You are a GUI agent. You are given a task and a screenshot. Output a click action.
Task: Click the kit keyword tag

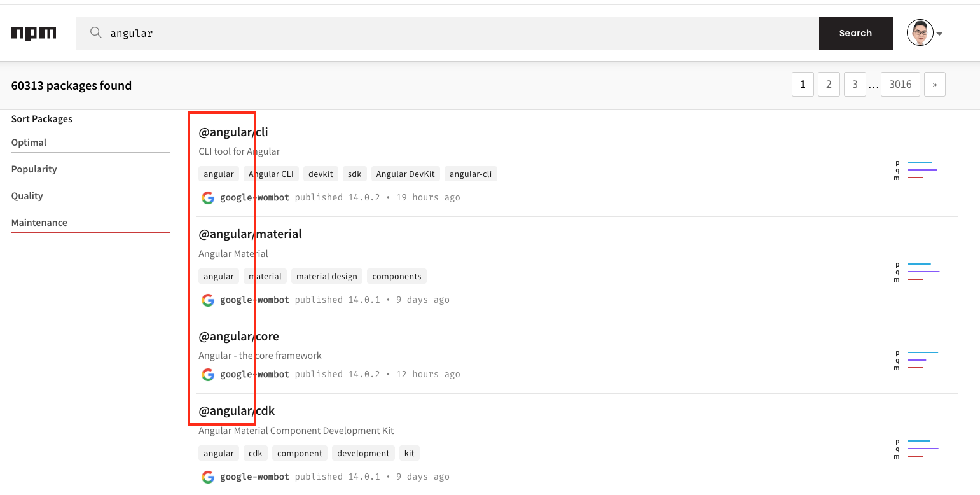410,453
